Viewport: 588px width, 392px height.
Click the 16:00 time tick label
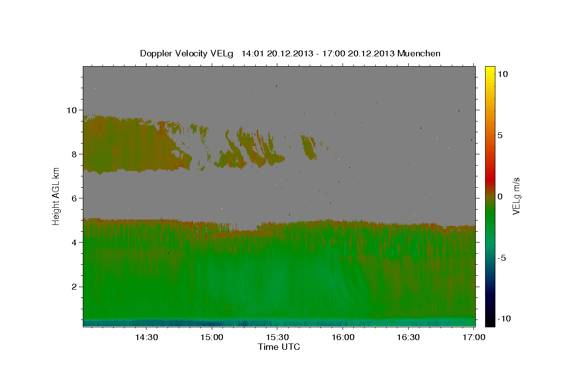(343, 338)
